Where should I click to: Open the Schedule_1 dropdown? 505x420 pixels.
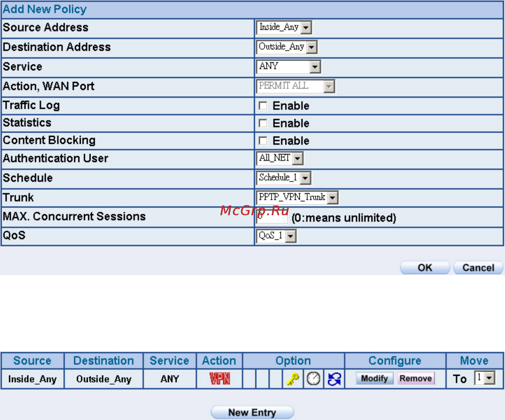(283, 178)
